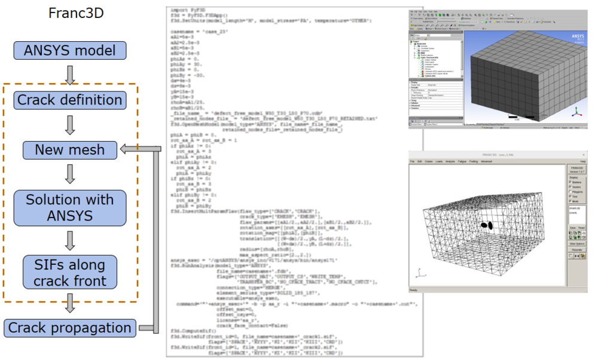Expand the Solution (A6) node

419,76
